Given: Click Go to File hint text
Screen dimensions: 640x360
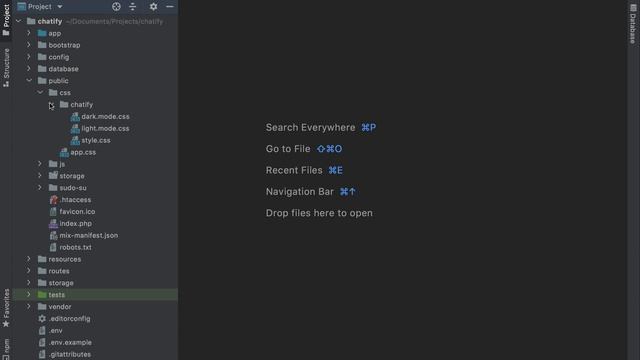Looking at the screenshot, I should click(288, 149).
